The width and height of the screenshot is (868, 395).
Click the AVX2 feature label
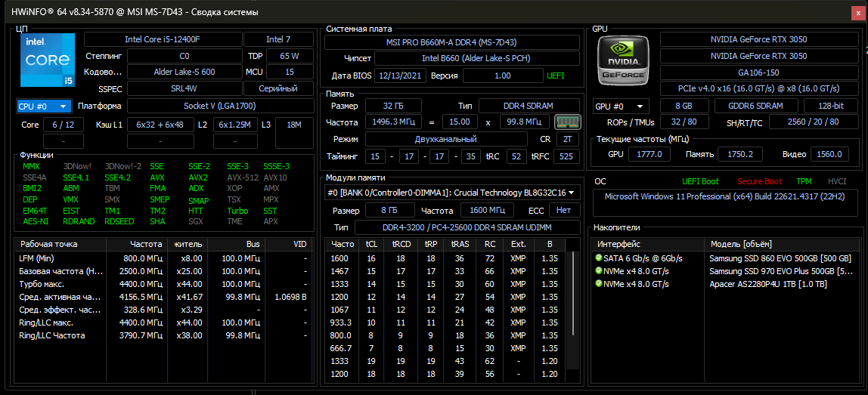(198, 177)
